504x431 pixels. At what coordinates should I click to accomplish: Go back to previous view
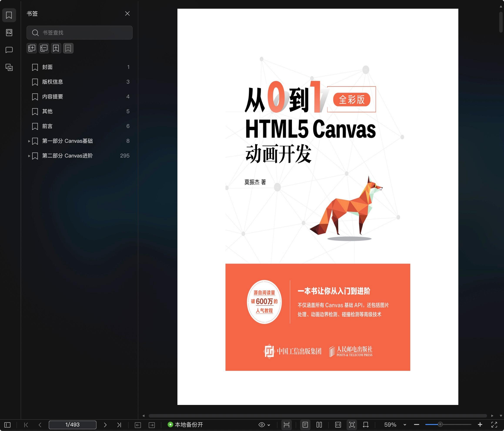[138, 425]
